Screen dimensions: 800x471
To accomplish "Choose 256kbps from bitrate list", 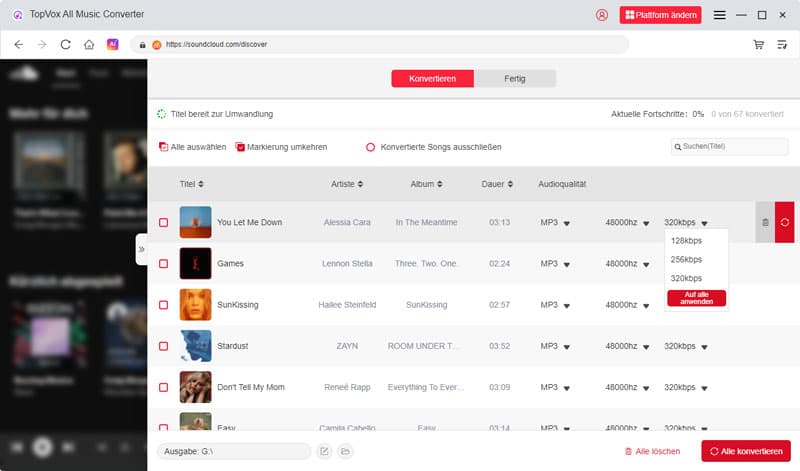I will [x=686, y=259].
